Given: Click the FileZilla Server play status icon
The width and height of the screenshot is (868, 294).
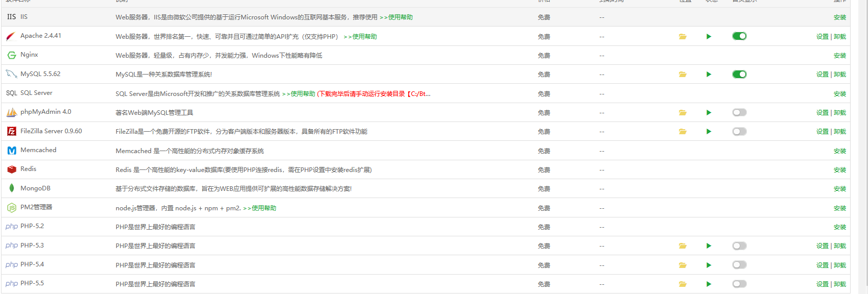Looking at the screenshot, I should coord(709,131).
